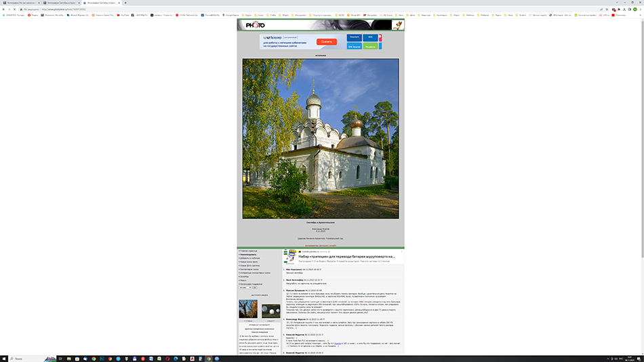Open the Форум sidebar link
This screenshot has height=362, width=644.
tap(243, 280)
